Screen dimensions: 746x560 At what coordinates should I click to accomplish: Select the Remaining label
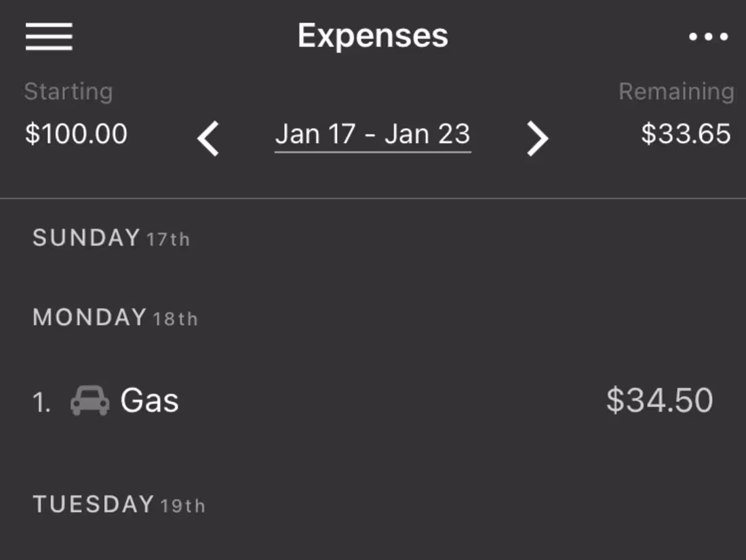pos(676,92)
